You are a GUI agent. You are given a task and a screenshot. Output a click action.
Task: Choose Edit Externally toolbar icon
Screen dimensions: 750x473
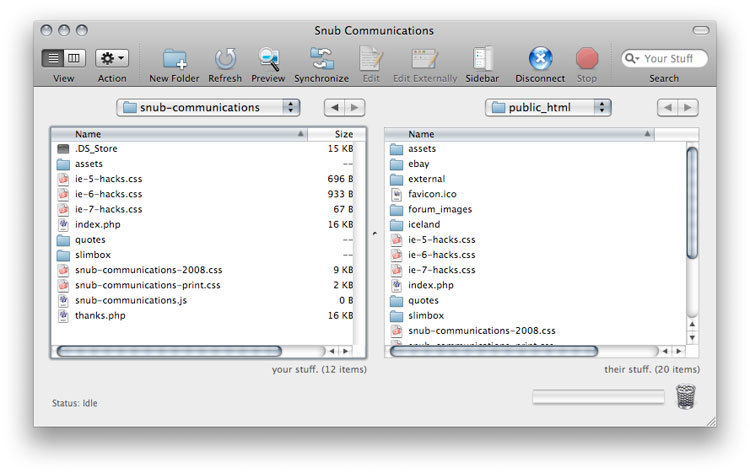425,59
